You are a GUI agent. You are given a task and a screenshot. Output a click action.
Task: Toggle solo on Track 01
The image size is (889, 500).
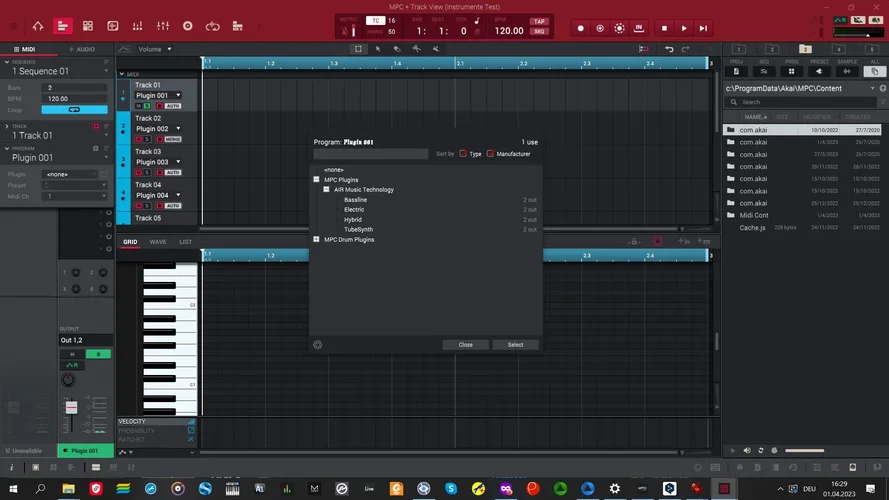click(147, 106)
